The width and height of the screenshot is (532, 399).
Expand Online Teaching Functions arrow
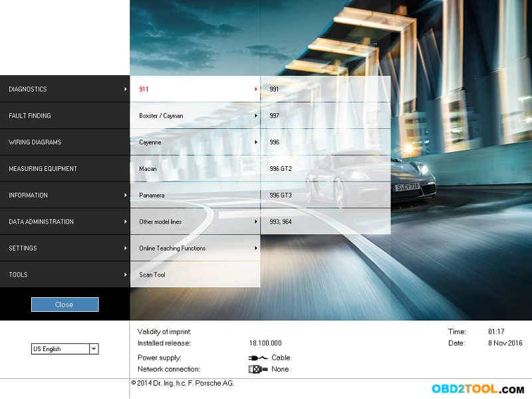(256, 248)
